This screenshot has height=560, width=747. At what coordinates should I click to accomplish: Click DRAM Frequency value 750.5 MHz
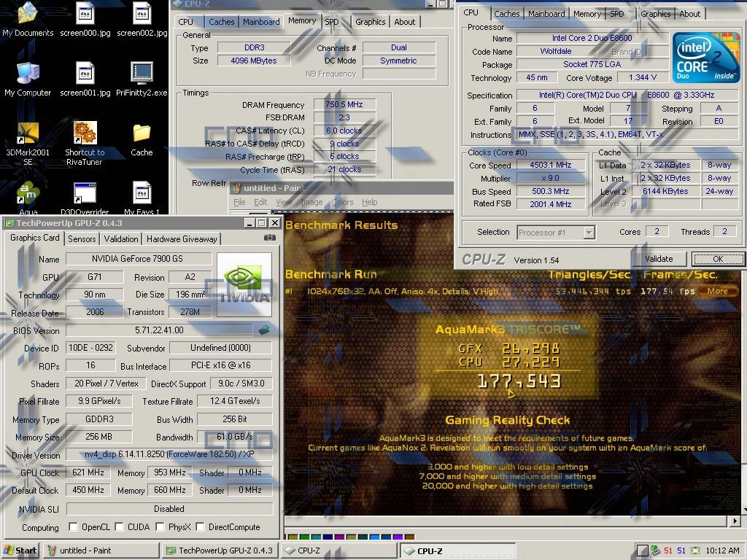[x=344, y=104]
